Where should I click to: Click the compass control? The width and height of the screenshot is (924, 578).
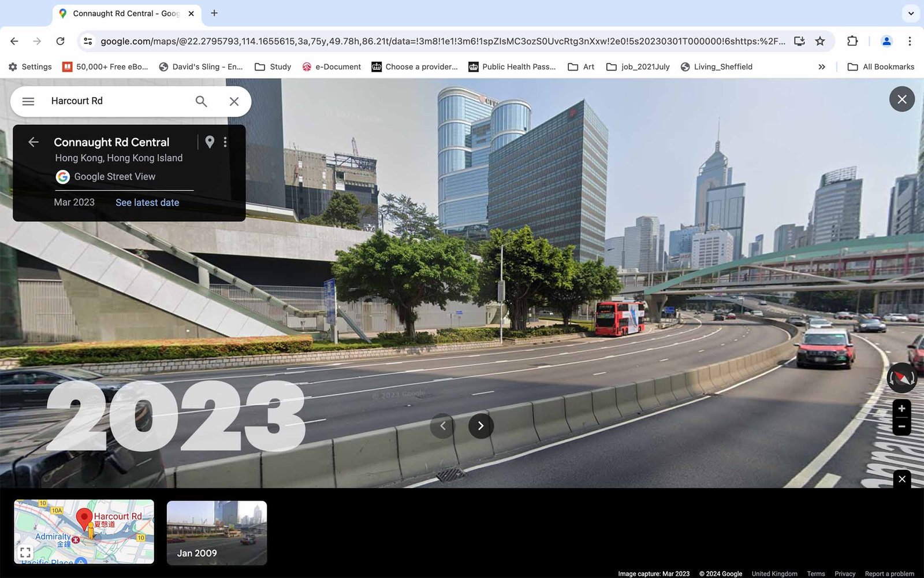coord(901,378)
